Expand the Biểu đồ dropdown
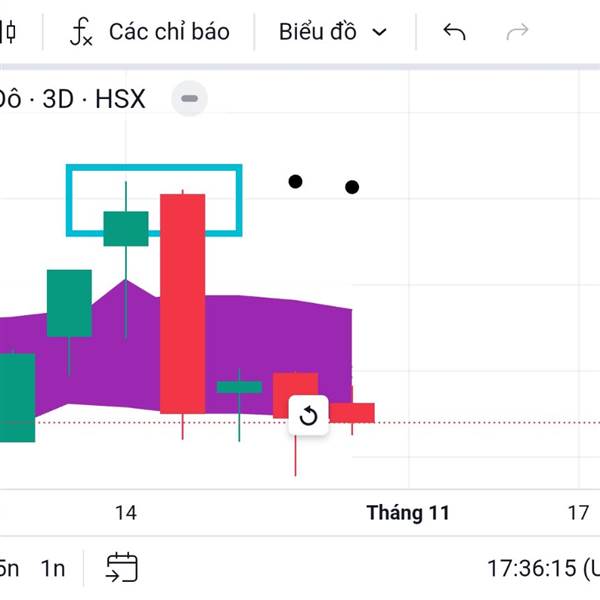 (332, 32)
